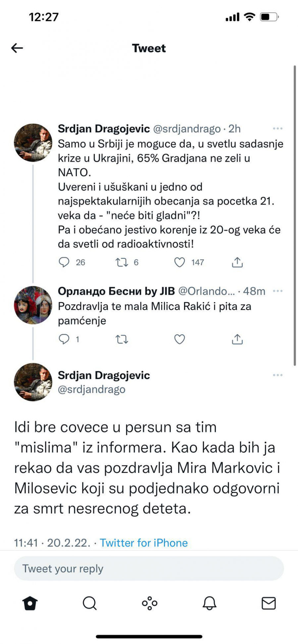298x644 pixels.
Task: Reply to the first Srdjan Dragojevic tweet
Action: pyautogui.click(x=64, y=262)
